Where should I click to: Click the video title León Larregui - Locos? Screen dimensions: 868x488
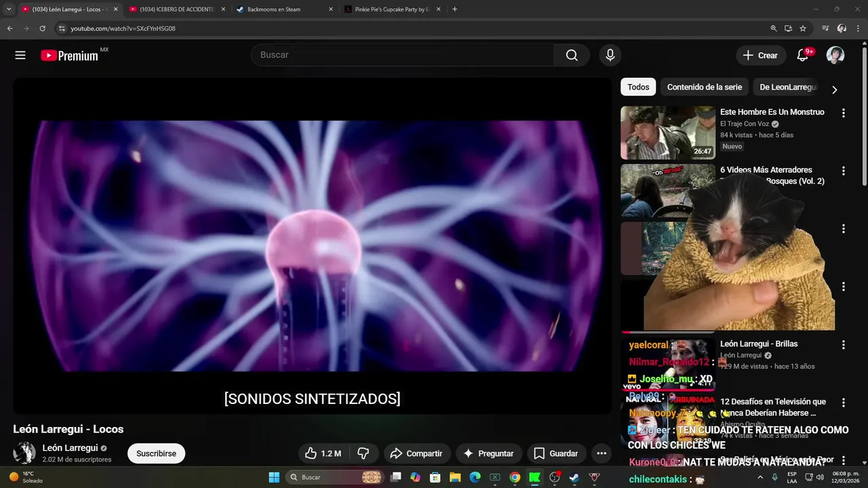(x=68, y=429)
